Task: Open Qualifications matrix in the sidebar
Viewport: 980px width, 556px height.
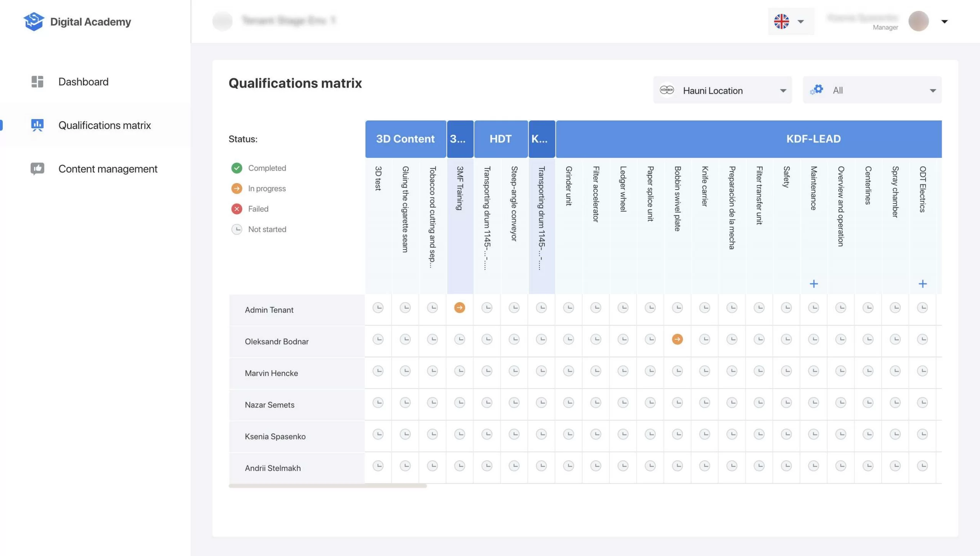Action: point(105,125)
